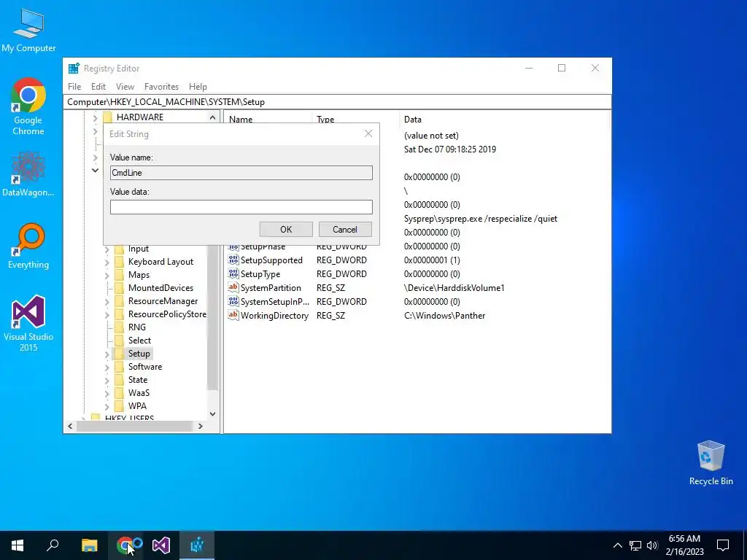
Task: Click the Value data text field
Action: click(x=241, y=207)
